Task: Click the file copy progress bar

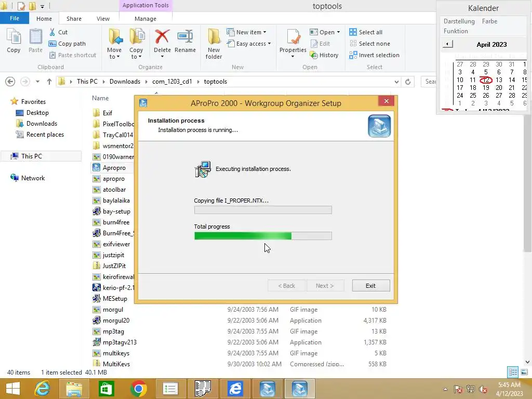Action: (263, 210)
